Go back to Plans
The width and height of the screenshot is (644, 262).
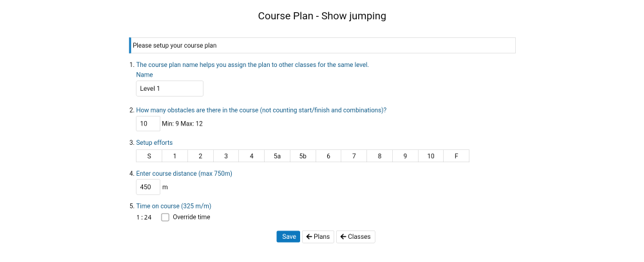317,237
